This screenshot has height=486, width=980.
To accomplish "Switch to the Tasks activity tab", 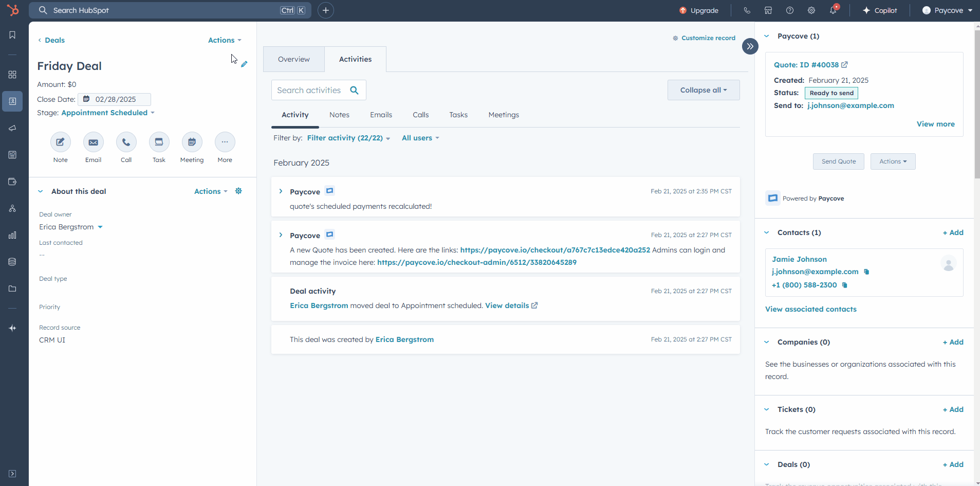I will point(458,115).
